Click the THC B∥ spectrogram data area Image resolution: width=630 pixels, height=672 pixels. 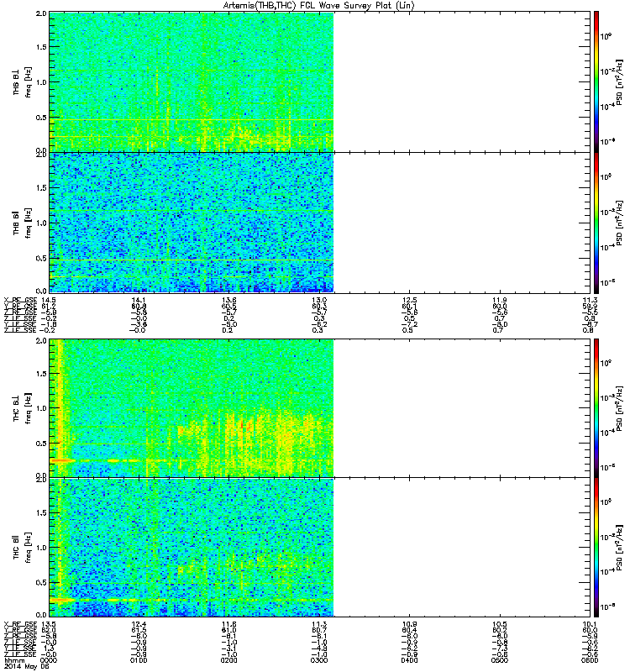click(x=192, y=548)
